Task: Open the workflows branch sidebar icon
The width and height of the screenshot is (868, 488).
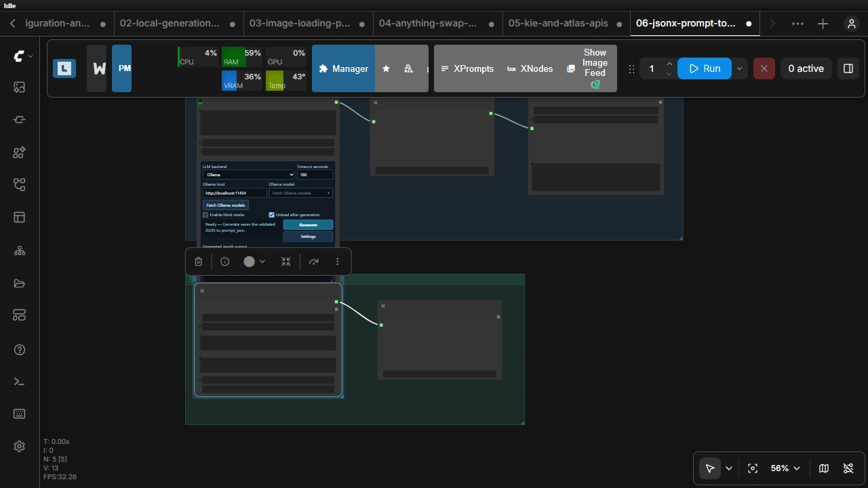Action: point(19,185)
